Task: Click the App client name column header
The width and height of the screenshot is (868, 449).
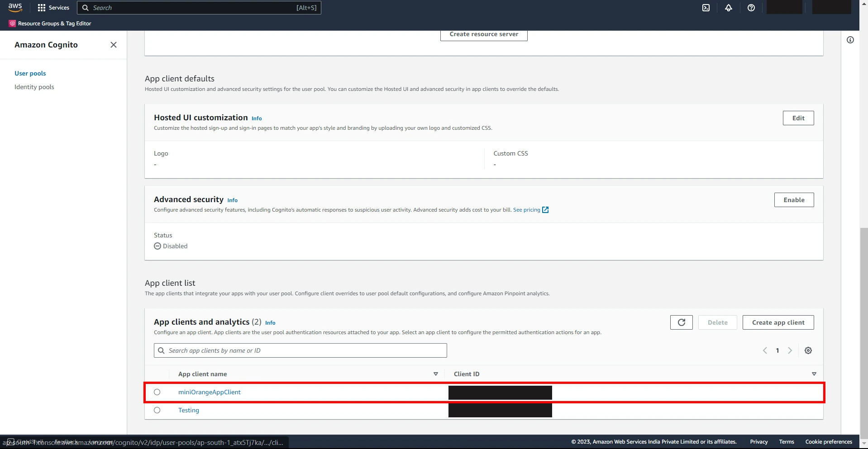Action: coord(203,374)
